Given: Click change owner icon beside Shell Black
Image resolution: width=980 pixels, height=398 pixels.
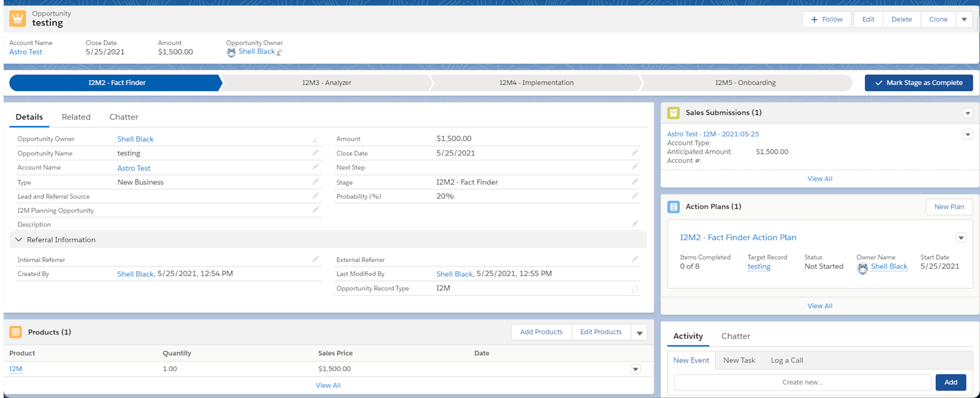Looking at the screenshot, I should (x=279, y=53).
